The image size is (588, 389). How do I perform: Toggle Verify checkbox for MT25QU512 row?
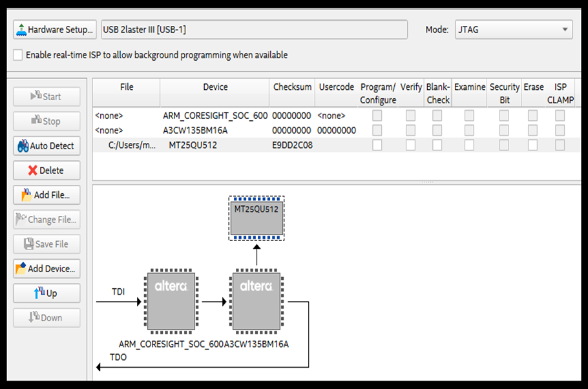click(x=410, y=145)
